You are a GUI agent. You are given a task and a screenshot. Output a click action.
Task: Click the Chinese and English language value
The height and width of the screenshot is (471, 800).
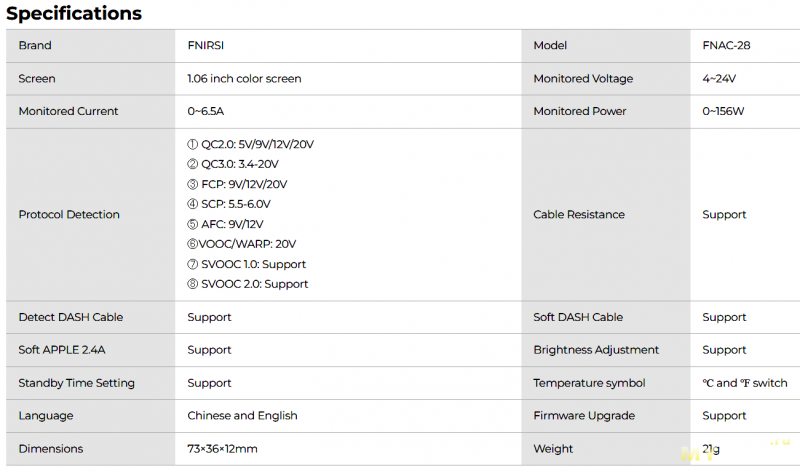tap(242, 416)
